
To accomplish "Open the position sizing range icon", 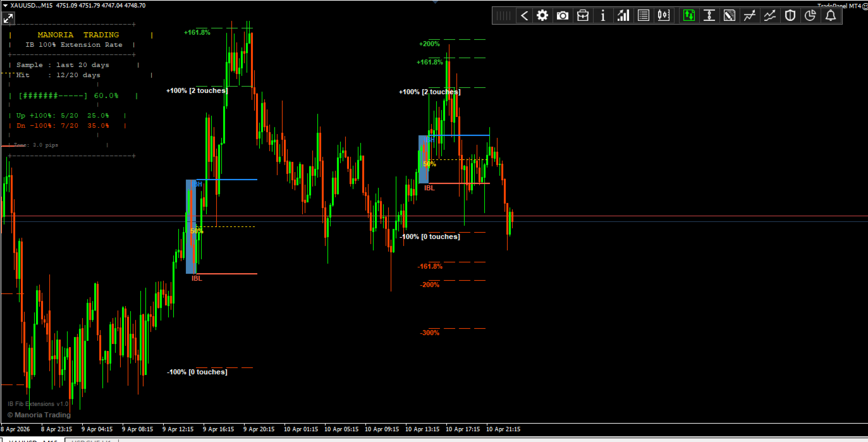I will click(709, 16).
